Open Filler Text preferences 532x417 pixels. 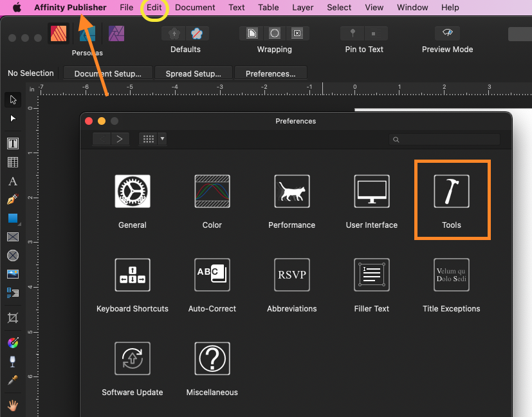point(372,275)
